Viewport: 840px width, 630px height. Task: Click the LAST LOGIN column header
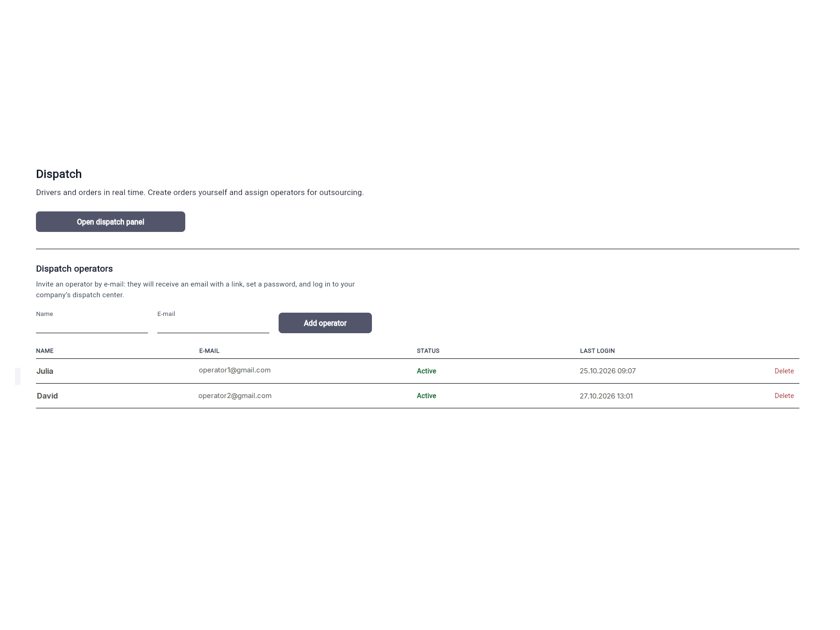(x=597, y=351)
